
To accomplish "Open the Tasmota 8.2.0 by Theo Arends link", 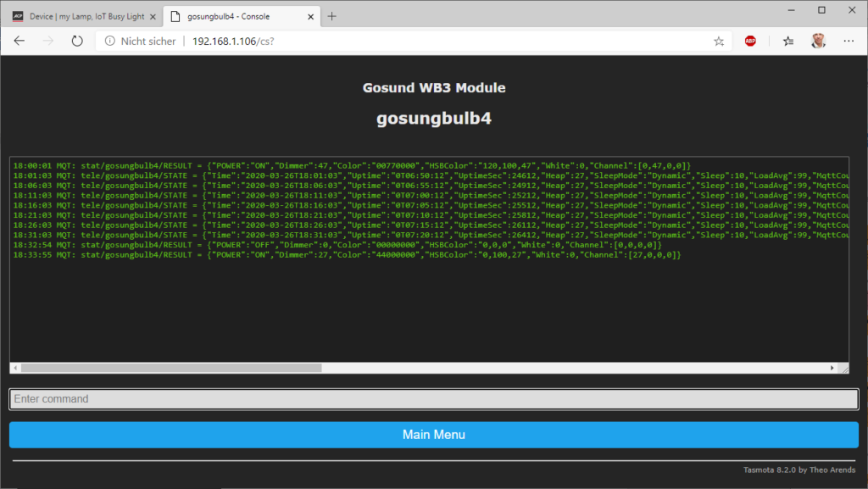I will (x=799, y=470).
